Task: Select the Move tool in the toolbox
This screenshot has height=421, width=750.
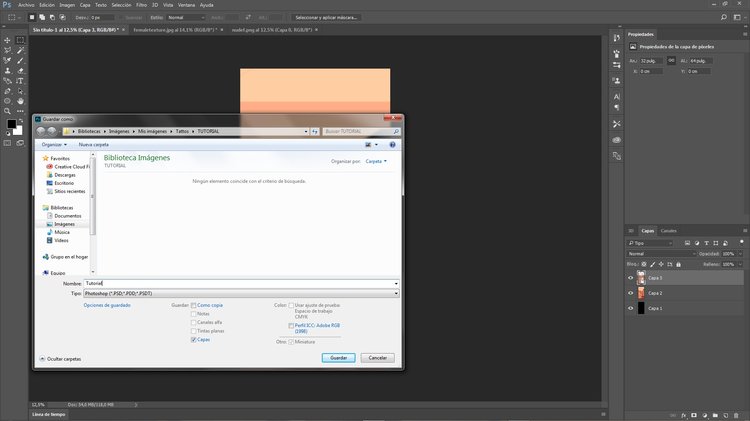Action: click(7, 40)
